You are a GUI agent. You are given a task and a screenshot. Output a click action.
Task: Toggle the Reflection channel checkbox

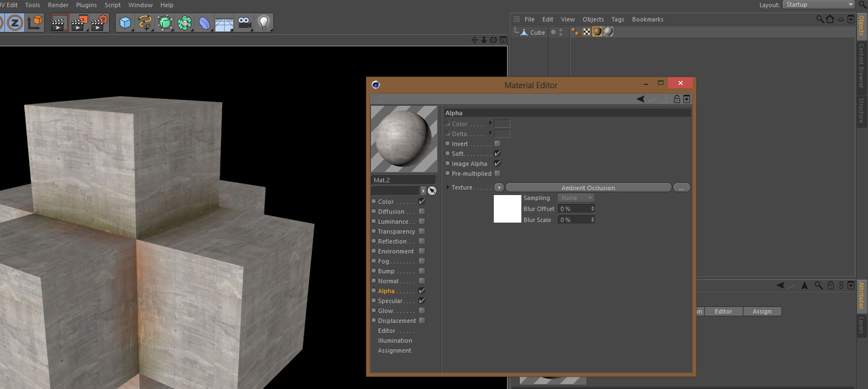422,241
